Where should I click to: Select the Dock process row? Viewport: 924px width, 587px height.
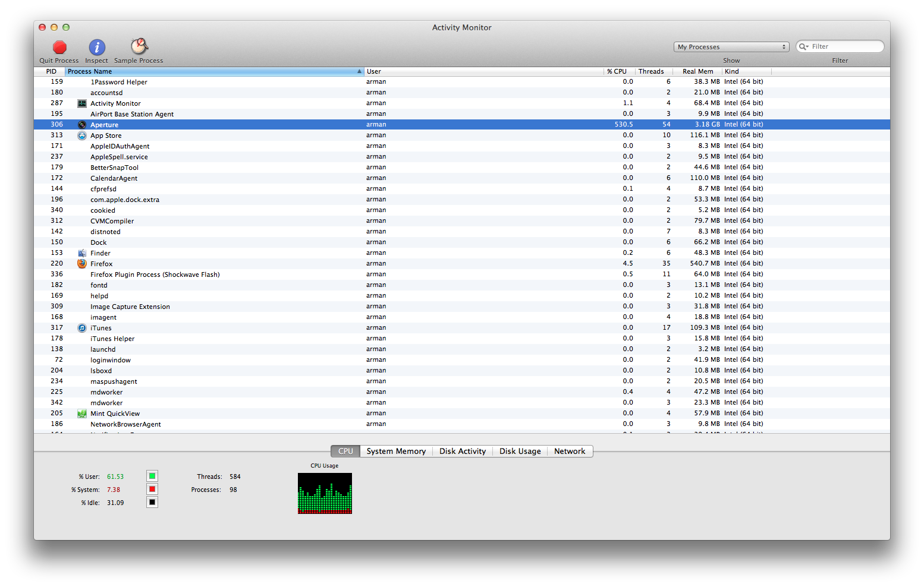(462, 242)
